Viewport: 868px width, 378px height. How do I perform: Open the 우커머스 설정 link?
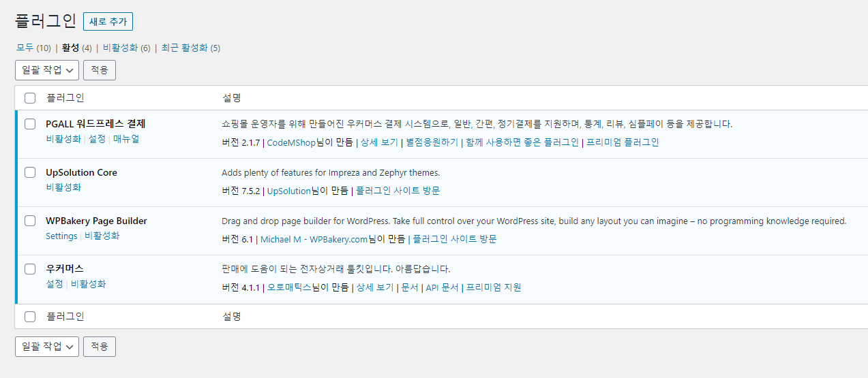(x=55, y=284)
